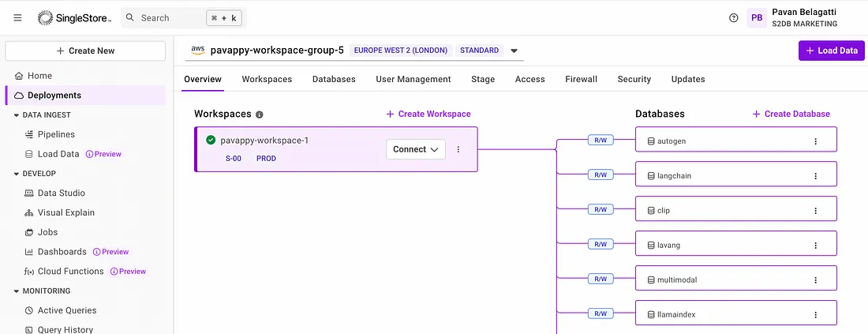868x334 pixels.
Task: Open the Updates tab
Action: point(688,79)
